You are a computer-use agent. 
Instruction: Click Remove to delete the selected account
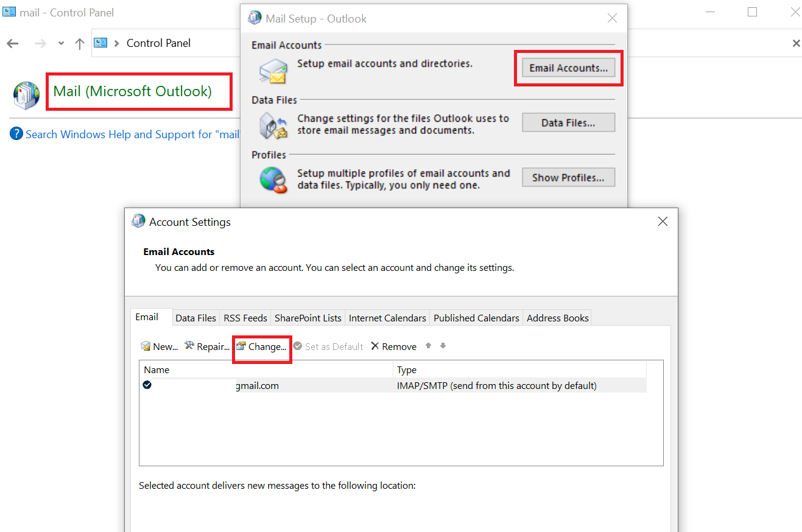pos(393,346)
